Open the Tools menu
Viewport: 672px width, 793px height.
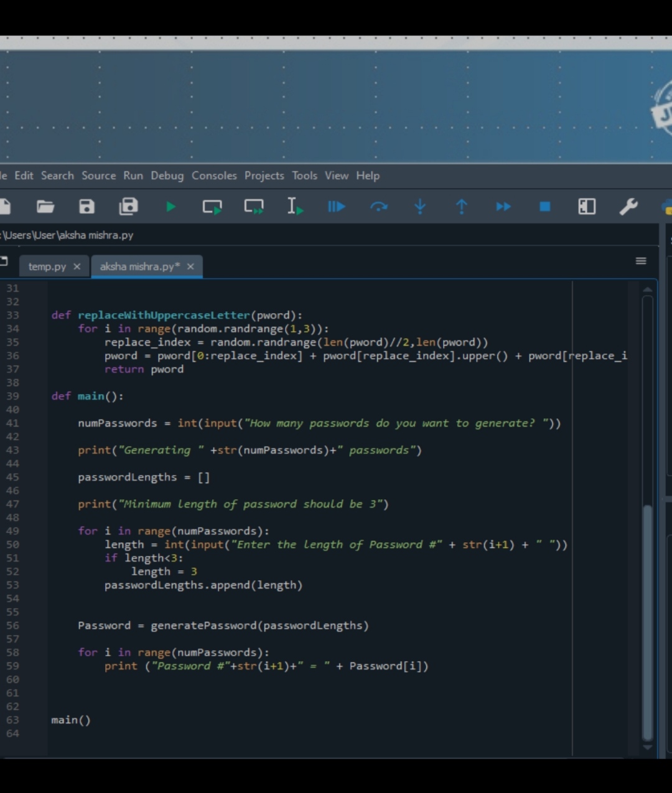(x=304, y=176)
